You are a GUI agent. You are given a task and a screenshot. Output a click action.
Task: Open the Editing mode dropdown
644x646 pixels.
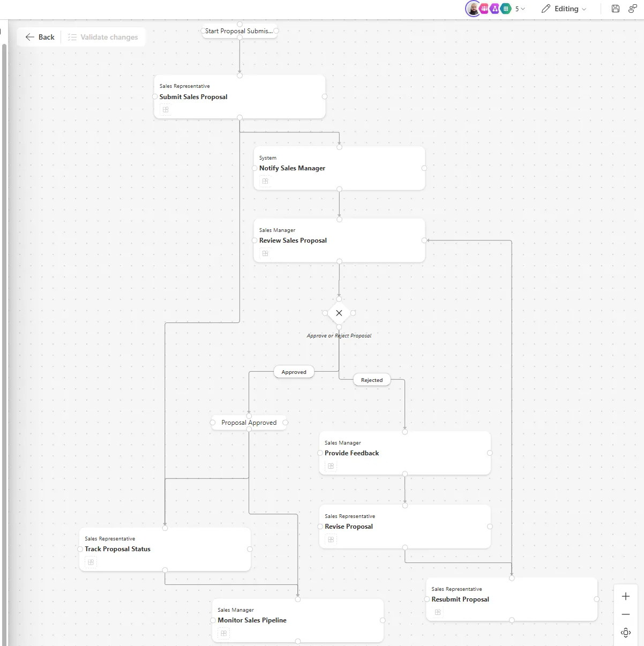coord(564,9)
